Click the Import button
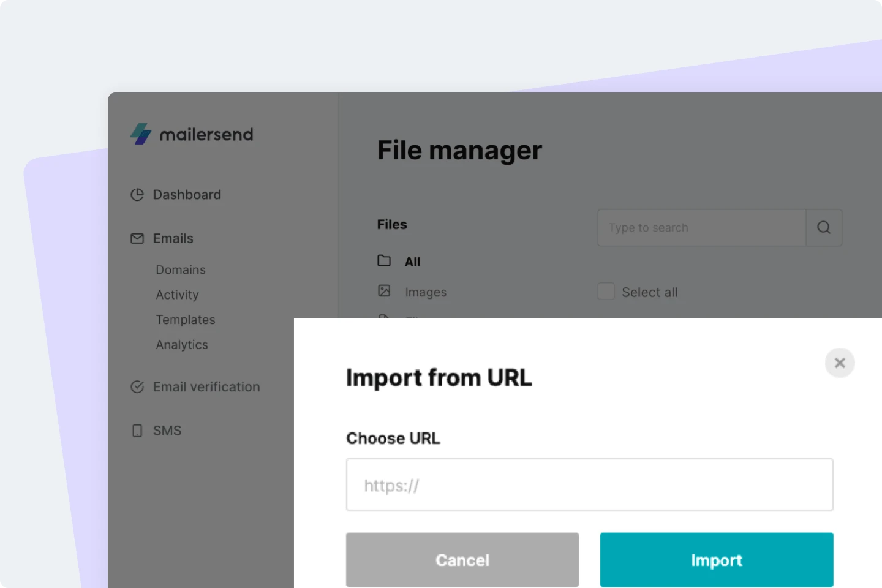 tap(717, 560)
